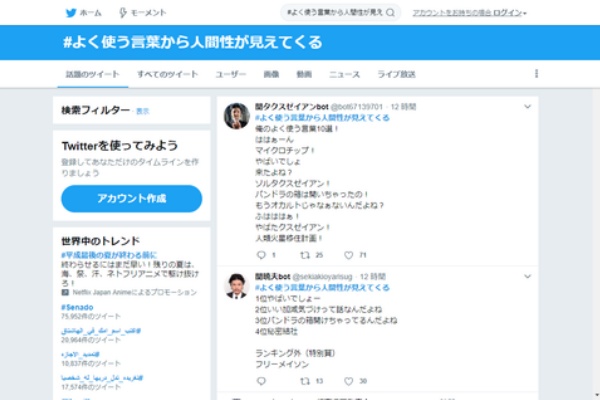
Task: Open the #平成最後の夏が終わる前に trend
Action: [109, 255]
